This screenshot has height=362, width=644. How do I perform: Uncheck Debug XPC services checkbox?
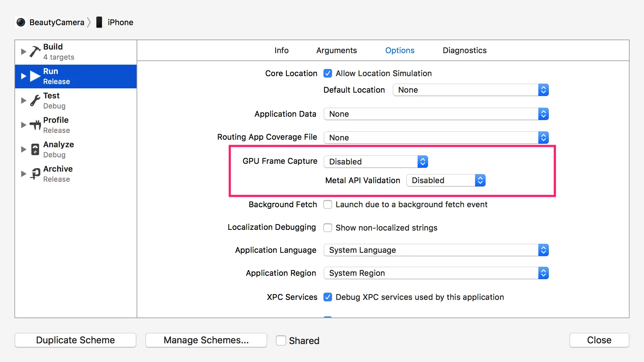tap(328, 297)
